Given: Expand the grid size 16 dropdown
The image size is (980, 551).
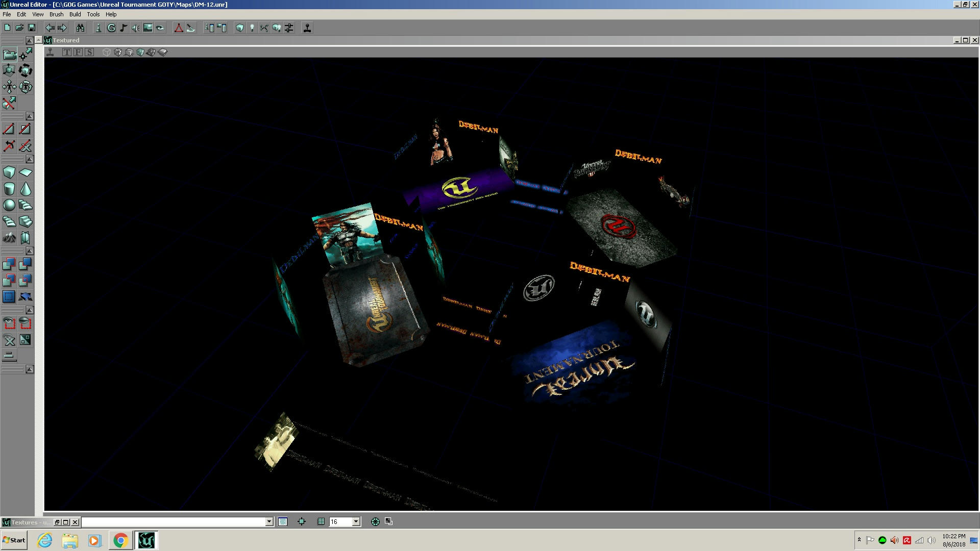Looking at the screenshot, I should click(356, 521).
